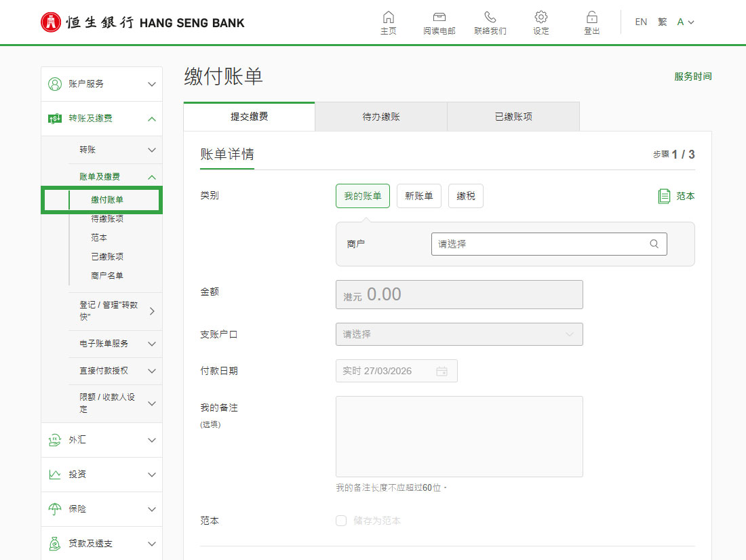Expand the 外汇 sidebar section
746x560 pixels.
tap(102, 440)
